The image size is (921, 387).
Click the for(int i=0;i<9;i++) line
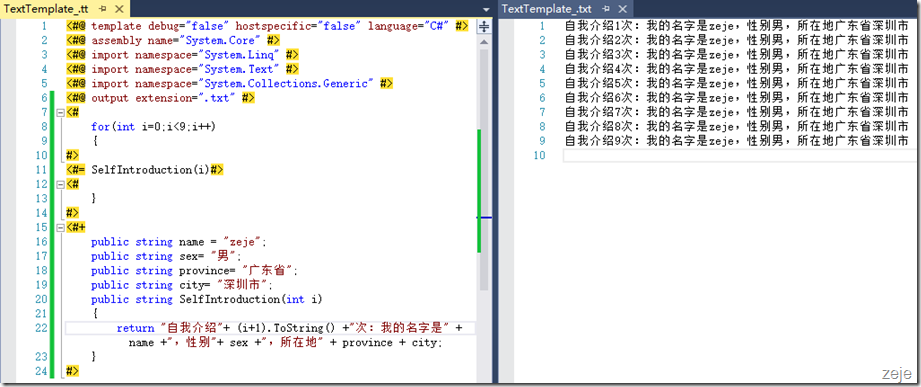154,127
